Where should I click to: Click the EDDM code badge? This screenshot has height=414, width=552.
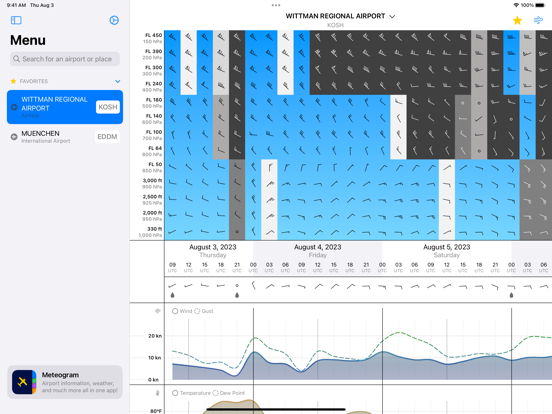107,137
